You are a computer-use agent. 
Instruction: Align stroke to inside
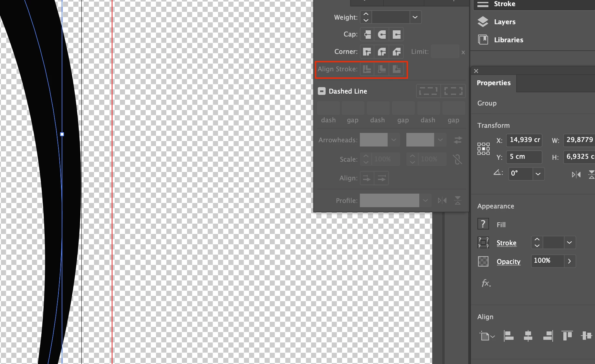click(382, 69)
